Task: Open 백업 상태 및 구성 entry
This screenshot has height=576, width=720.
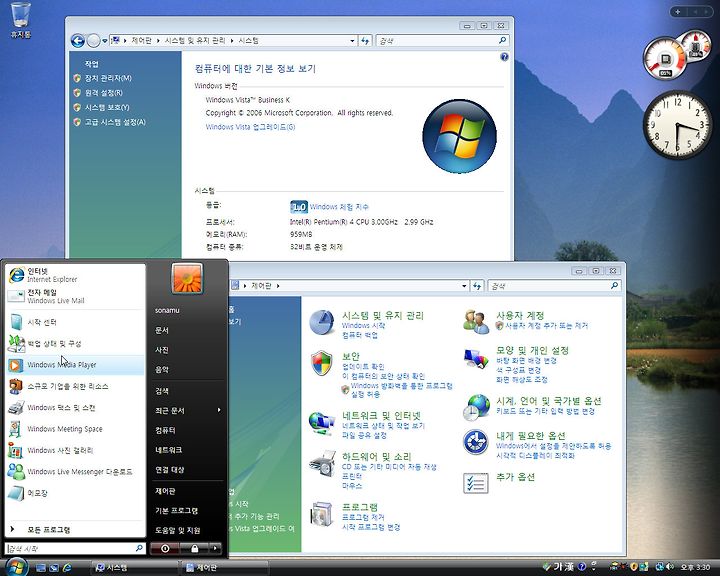Action: point(75,344)
